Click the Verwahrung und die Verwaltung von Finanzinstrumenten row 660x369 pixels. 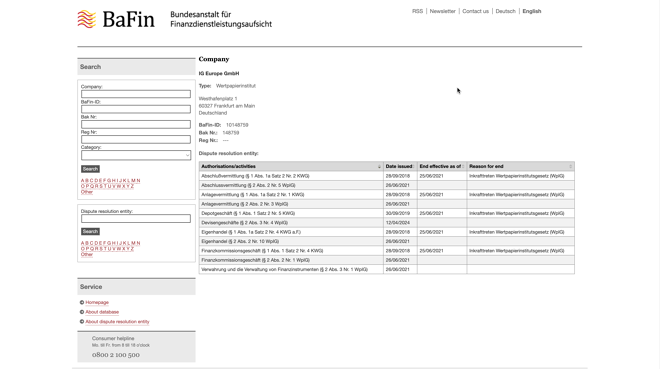386,269
